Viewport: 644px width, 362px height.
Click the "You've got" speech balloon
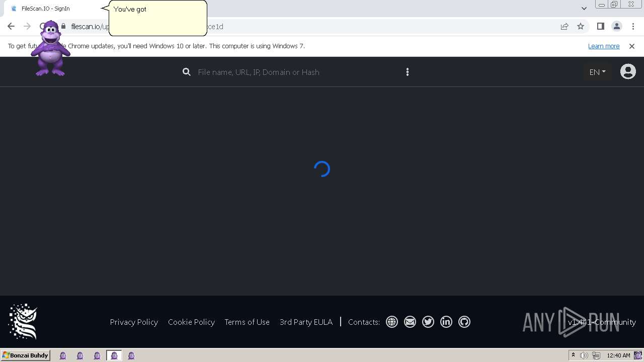(x=157, y=18)
